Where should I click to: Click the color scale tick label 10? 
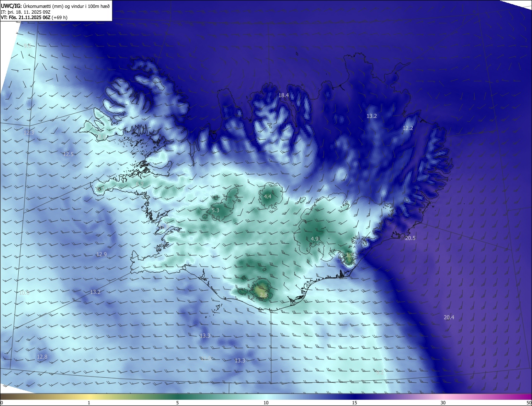[x=266, y=403]
